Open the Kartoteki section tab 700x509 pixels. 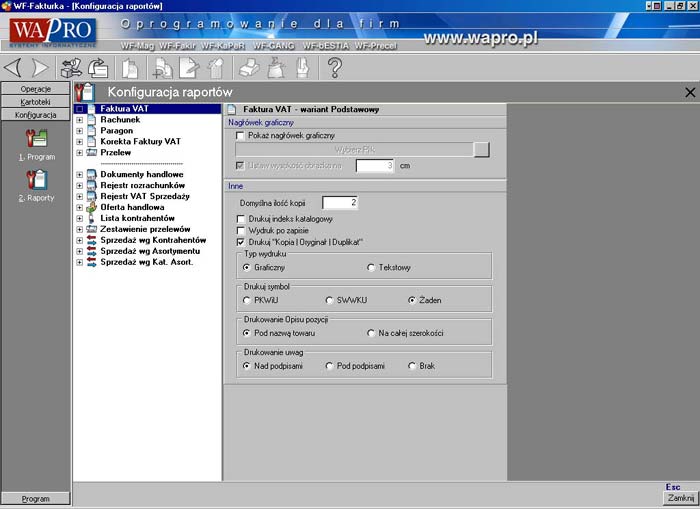pos(36,102)
